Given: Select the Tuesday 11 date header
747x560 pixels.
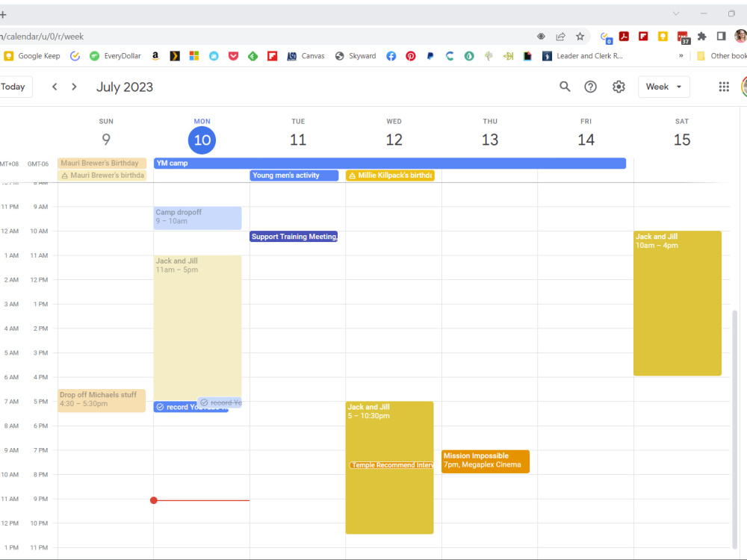Looking at the screenshot, I should (x=298, y=140).
